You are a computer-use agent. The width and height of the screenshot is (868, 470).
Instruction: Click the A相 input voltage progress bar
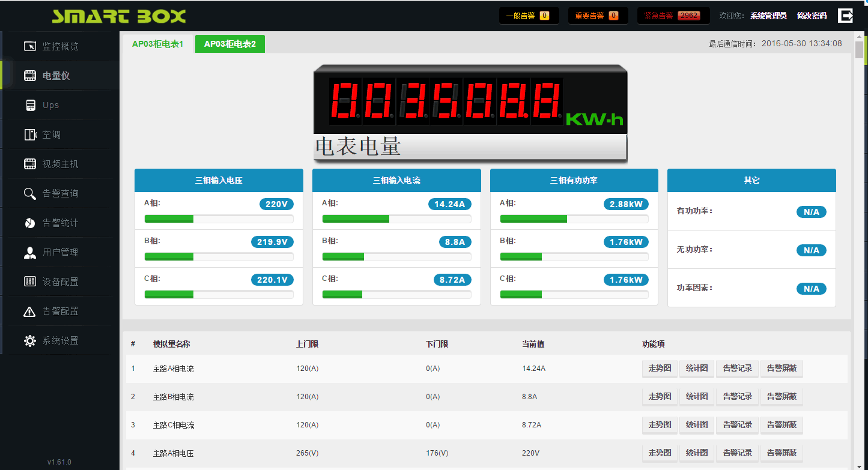click(x=219, y=219)
